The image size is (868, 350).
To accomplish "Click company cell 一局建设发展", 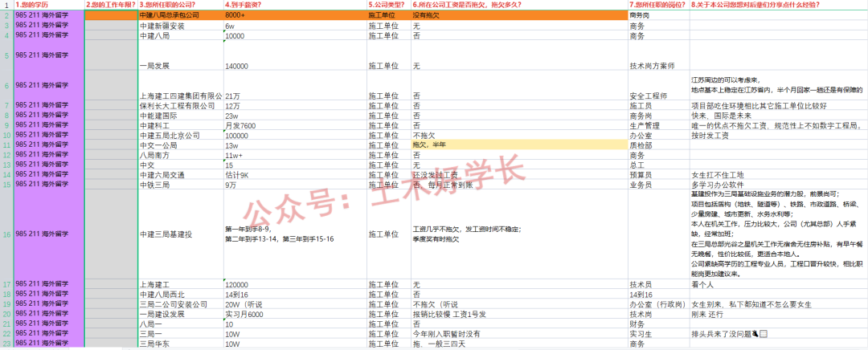I will [x=181, y=315].
